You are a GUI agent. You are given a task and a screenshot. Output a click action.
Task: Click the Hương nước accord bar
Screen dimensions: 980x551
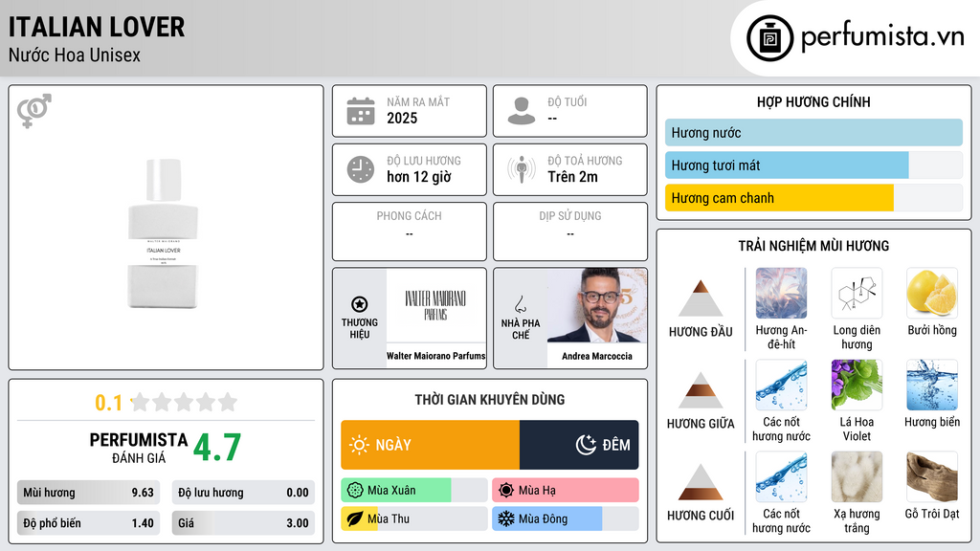[813, 132]
